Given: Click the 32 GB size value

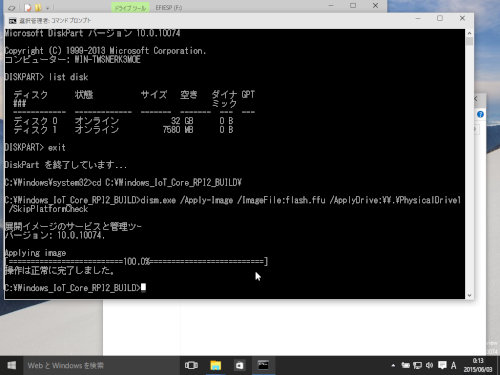Looking at the screenshot, I should [182, 121].
